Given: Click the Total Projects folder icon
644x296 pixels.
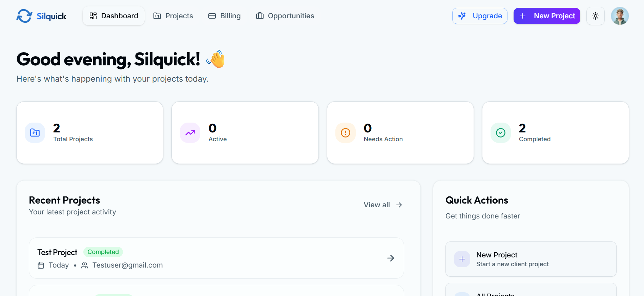Looking at the screenshot, I should (x=35, y=132).
